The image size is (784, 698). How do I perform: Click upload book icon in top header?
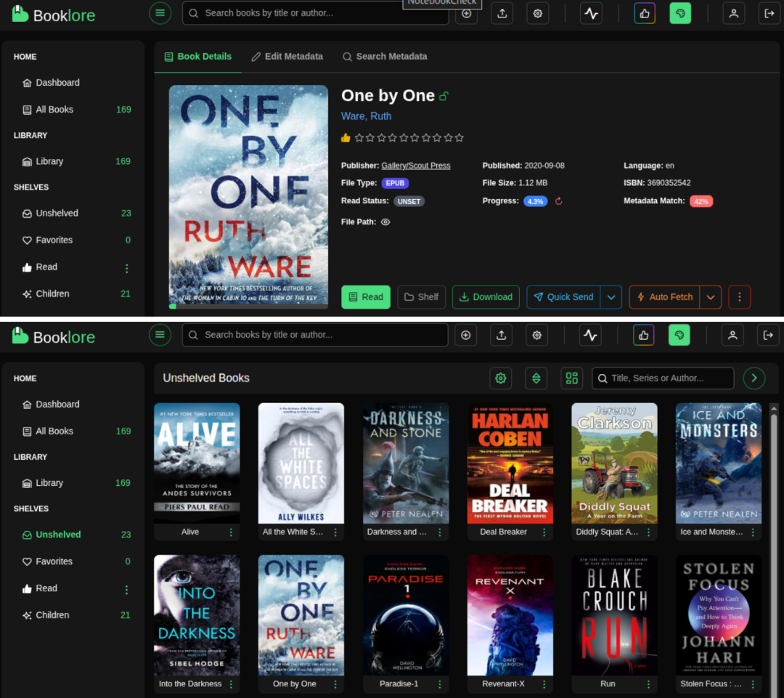tap(502, 14)
